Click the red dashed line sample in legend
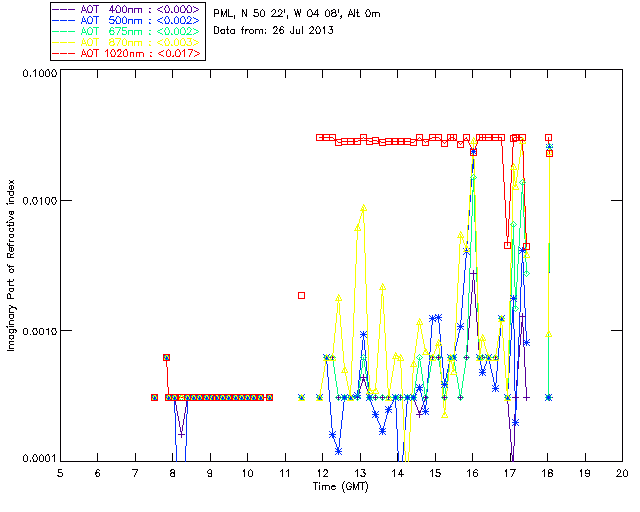The height and width of the screenshot is (512, 640). tap(64, 53)
